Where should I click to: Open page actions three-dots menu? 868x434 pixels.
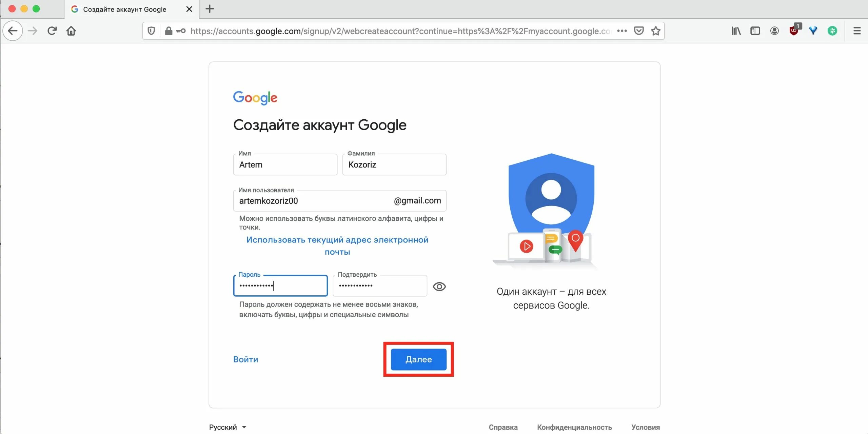(622, 31)
